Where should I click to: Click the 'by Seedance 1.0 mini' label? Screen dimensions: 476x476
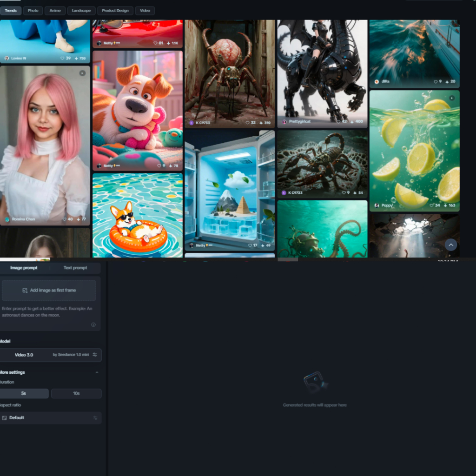71,355
